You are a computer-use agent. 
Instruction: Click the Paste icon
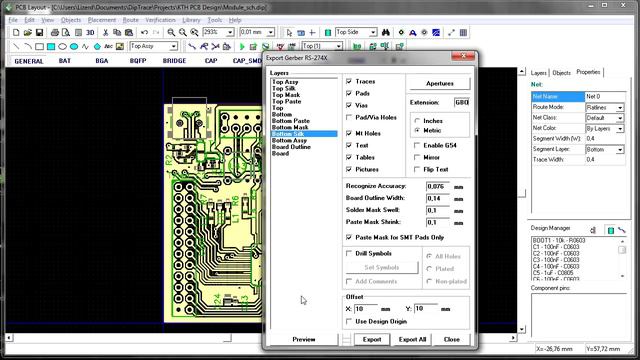tap(129, 32)
